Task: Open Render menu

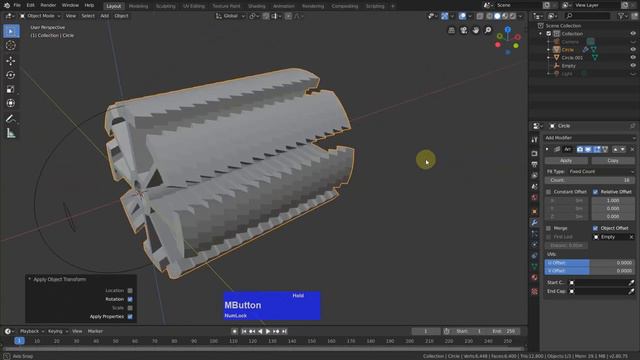Action: click(x=48, y=5)
